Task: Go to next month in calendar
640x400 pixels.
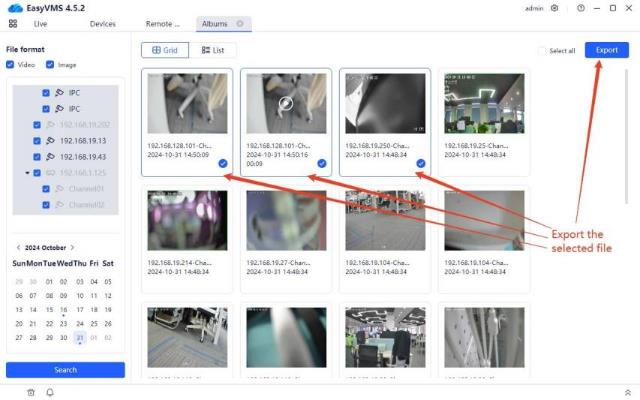Action: click(x=72, y=247)
